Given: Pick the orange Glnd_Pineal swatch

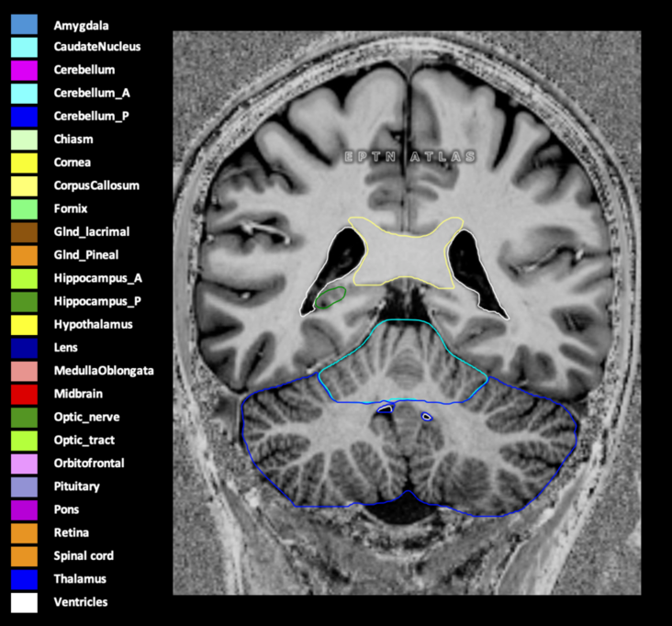Looking at the screenshot, I should tap(24, 256).
